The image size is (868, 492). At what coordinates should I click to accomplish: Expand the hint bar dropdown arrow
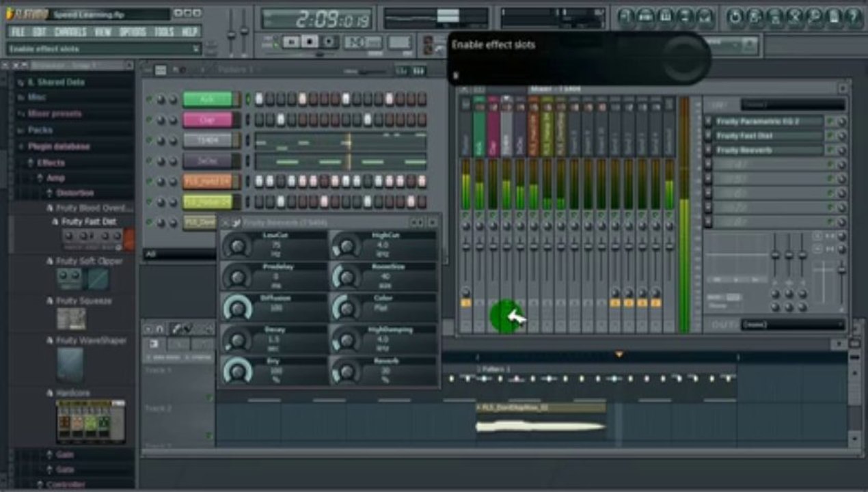coord(196,49)
